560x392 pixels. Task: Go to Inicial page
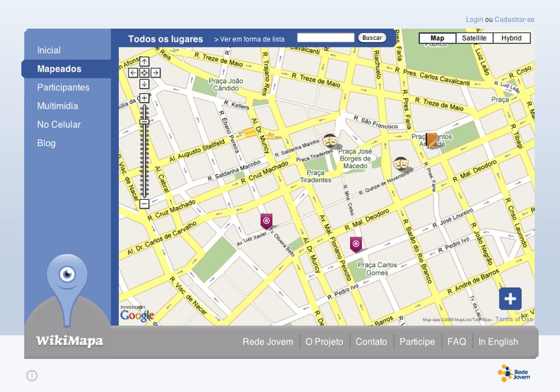49,51
